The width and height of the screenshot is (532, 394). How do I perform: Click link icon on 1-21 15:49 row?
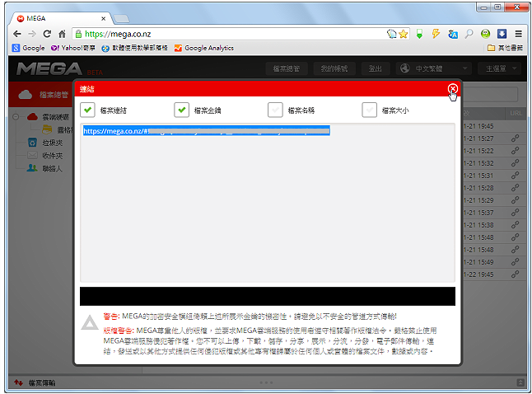coord(515,262)
